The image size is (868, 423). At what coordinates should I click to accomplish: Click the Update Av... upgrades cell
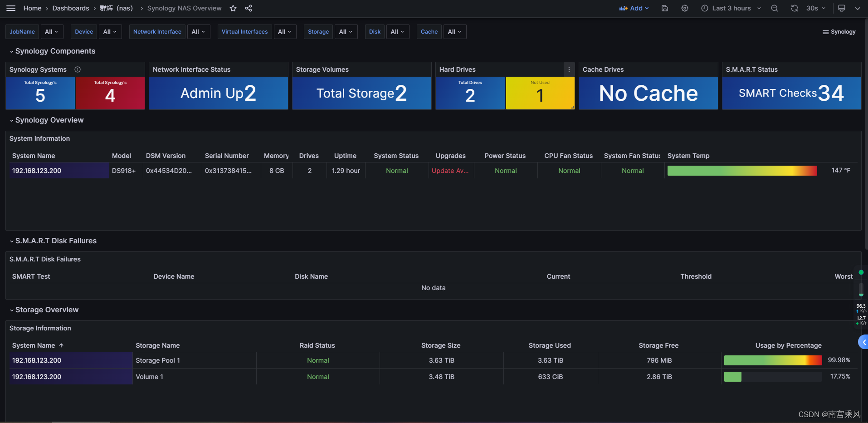(x=450, y=171)
